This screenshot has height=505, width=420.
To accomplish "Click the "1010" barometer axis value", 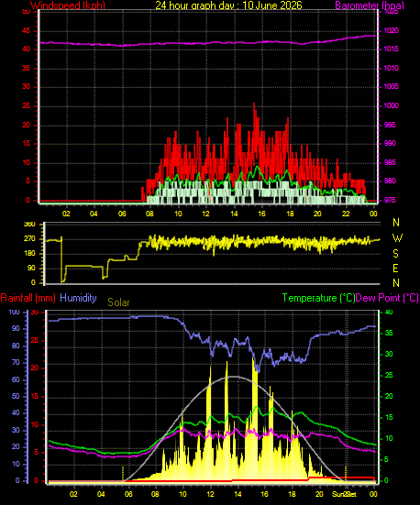I will 392,68.
